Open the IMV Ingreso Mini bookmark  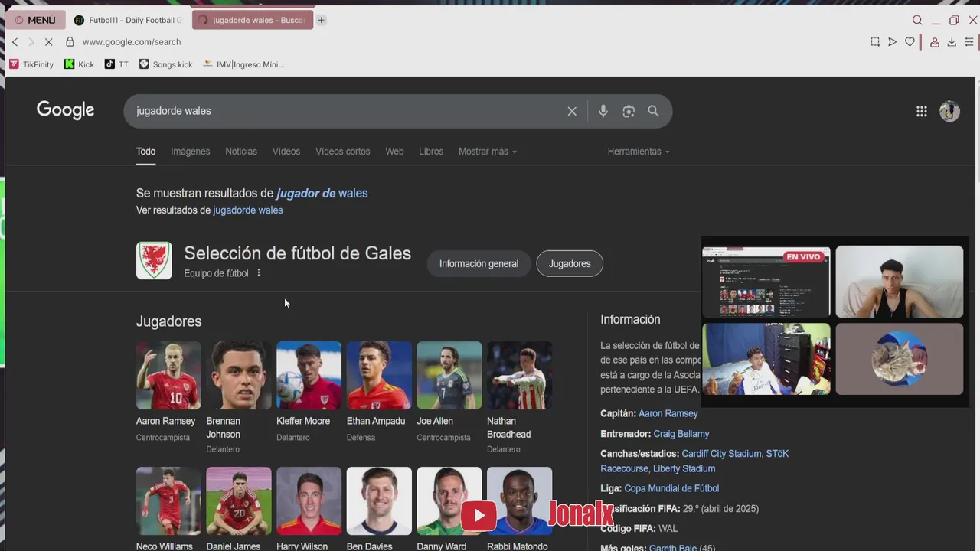pyautogui.click(x=243, y=64)
